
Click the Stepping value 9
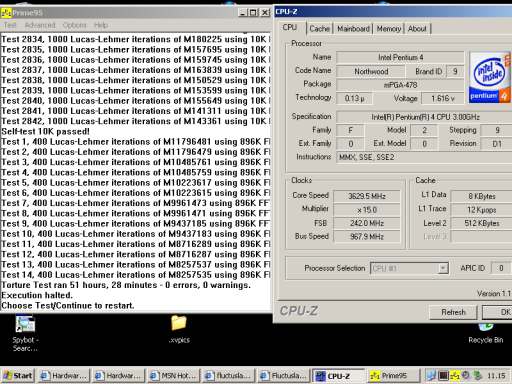pyautogui.click(x=497, y=130)
